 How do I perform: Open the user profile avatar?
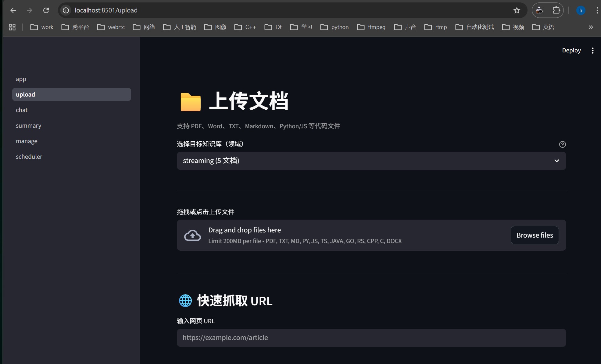pos(581,10)
